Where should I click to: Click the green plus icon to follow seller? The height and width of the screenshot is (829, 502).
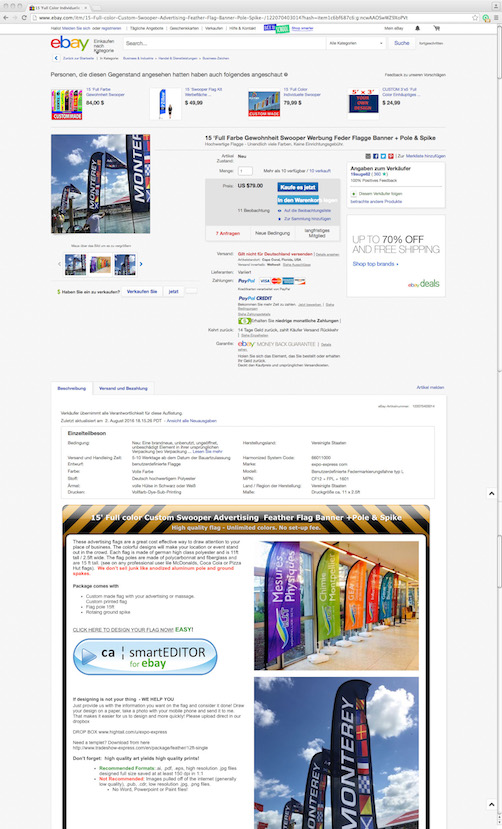coord(354,194)
